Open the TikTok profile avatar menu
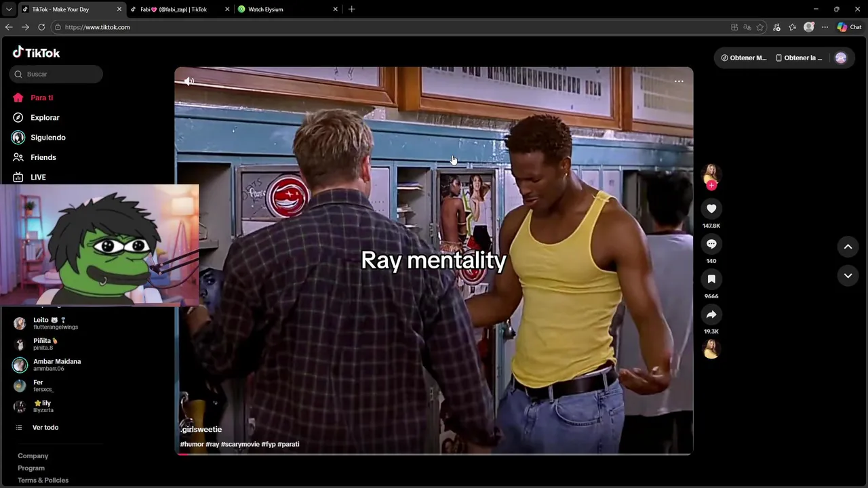The height and width of the screenshot is (488, 868). pyautogui.click(x=841, y=58)
